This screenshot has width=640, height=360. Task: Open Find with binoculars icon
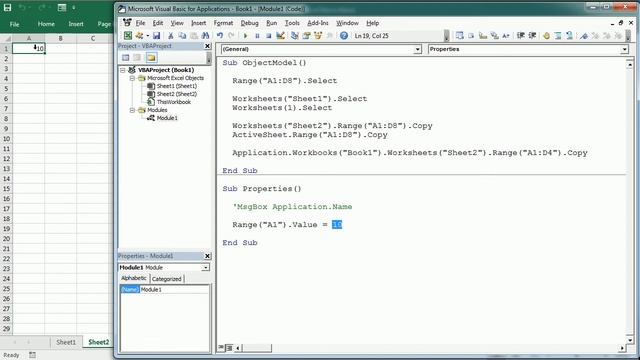point(205,36)
